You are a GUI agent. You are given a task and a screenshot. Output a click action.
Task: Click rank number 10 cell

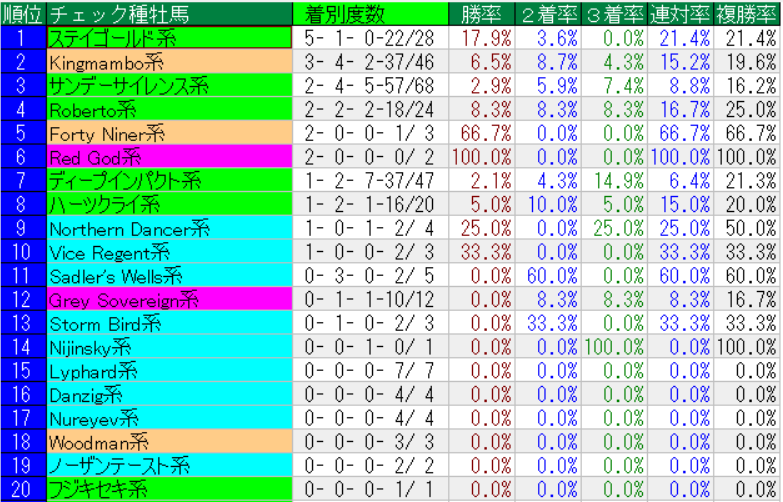click(x=23, y=251)
